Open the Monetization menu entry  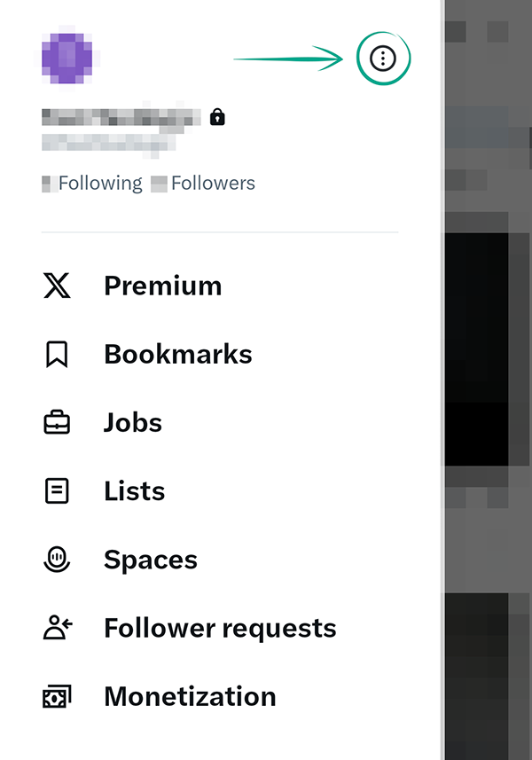pos(190,697)
